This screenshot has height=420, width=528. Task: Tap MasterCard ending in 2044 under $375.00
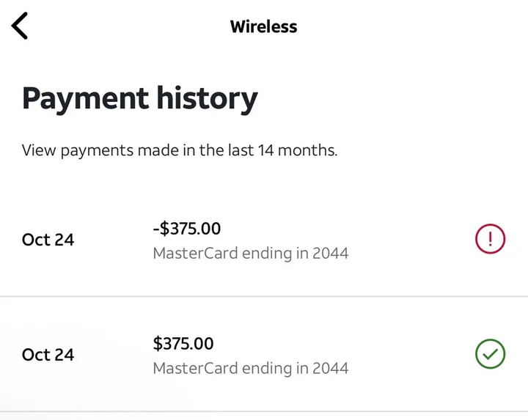[250, 368]
